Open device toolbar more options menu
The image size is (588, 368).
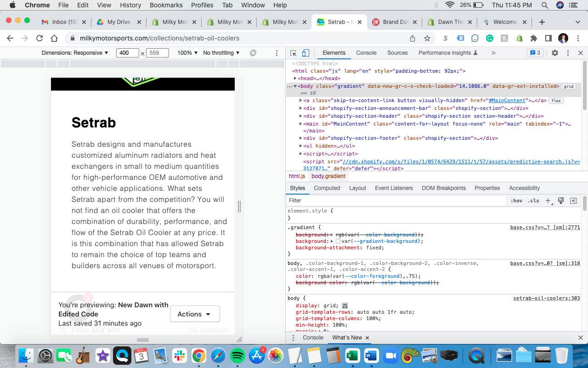(277, 53)
